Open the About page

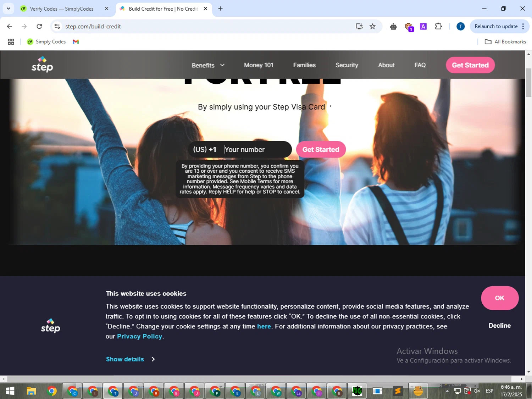[x=386, y=65]
